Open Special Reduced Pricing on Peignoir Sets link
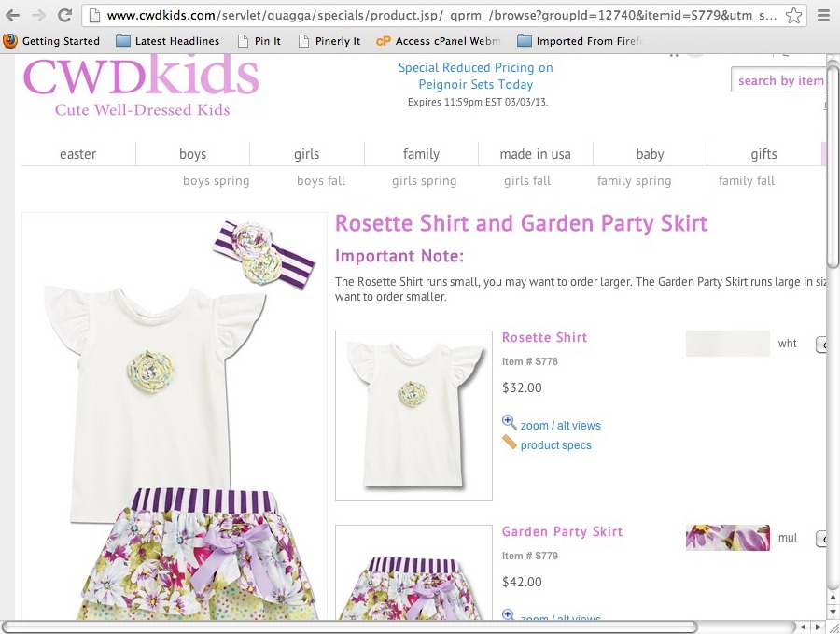The height and width of the screenshot is (634, 840). (x=475, y=77)
